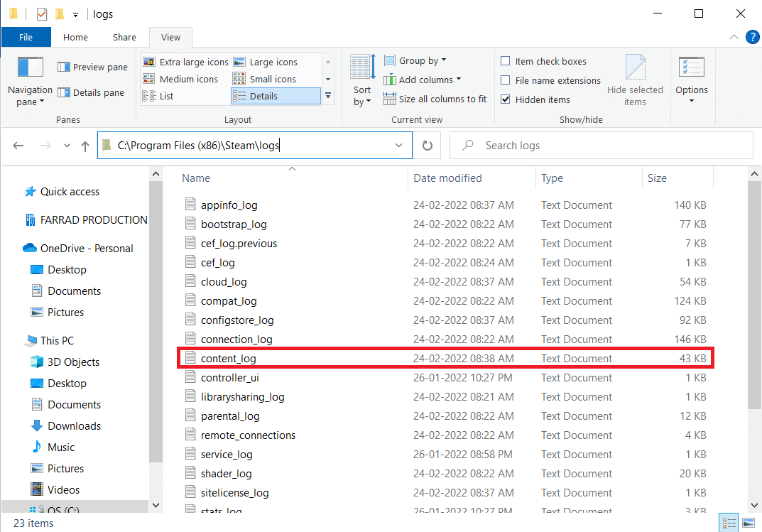Image resolution: width=762 pixels, height=532 pixels.
Task: Collapse the ribbon with the caret
Action: 734,37
